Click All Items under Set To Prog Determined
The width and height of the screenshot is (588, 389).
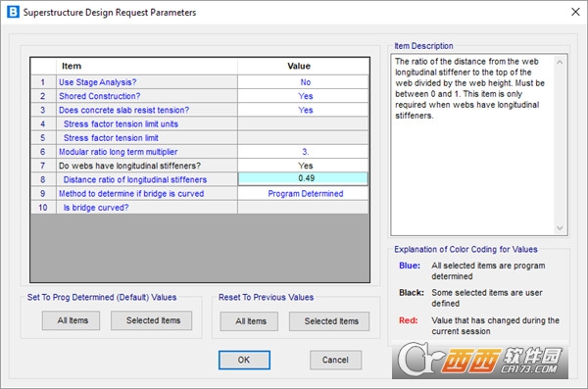71,320
